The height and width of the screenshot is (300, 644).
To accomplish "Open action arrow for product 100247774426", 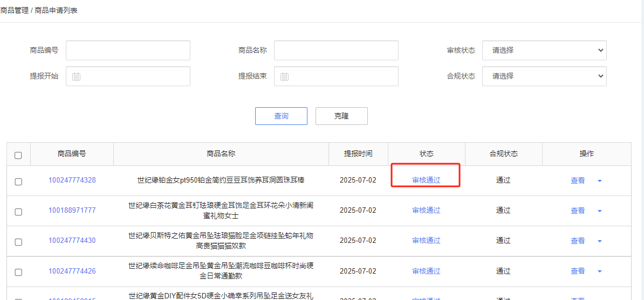I will click(599, 271).
